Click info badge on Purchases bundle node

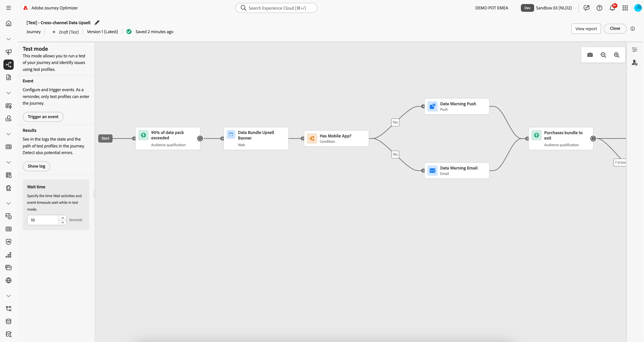tap(593, 138)
